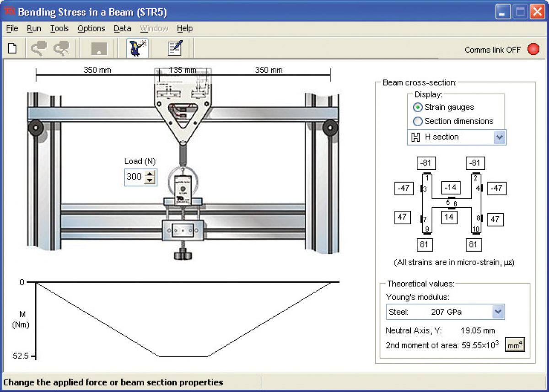Click the mm4 units button
Screen dimensions: 549x392
coord(515,345)
